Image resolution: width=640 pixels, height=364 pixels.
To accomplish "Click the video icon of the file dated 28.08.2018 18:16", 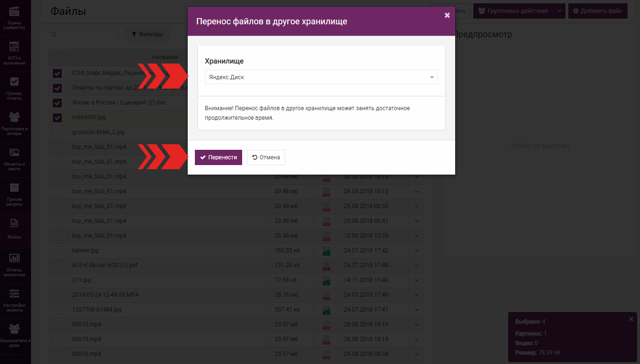I will click(327, 324).
